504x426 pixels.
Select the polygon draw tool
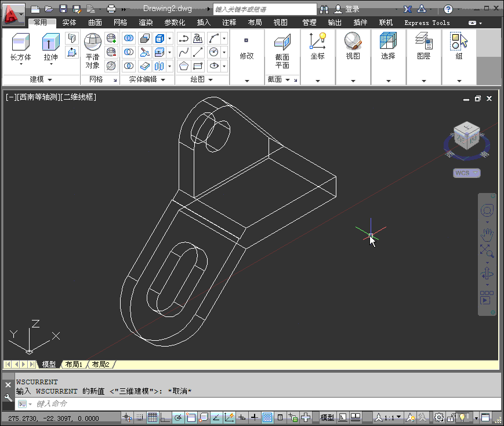click(183, 66)
